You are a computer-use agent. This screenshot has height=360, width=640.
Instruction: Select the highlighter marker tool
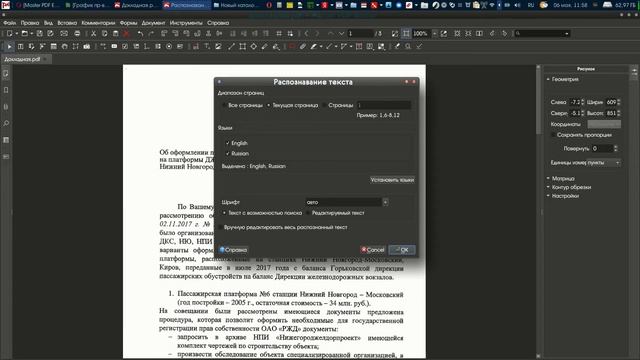pyautogui.click(x=313, y=47)
